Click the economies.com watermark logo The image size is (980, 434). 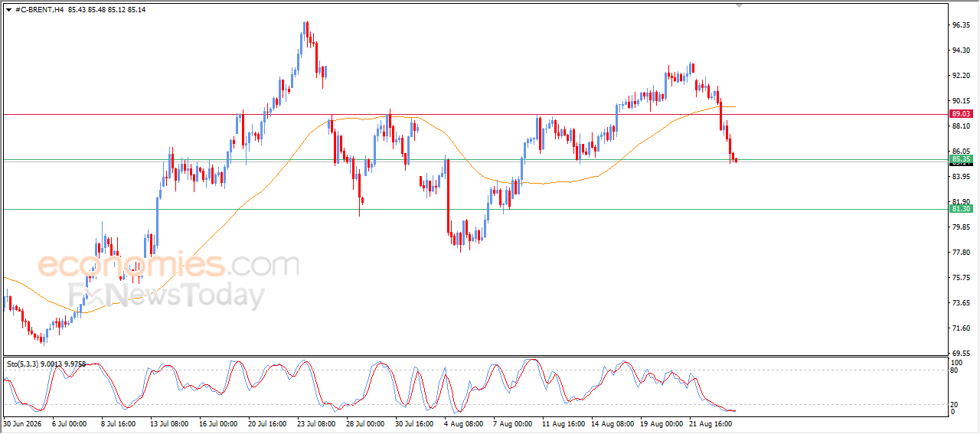(x=168, y=266)
